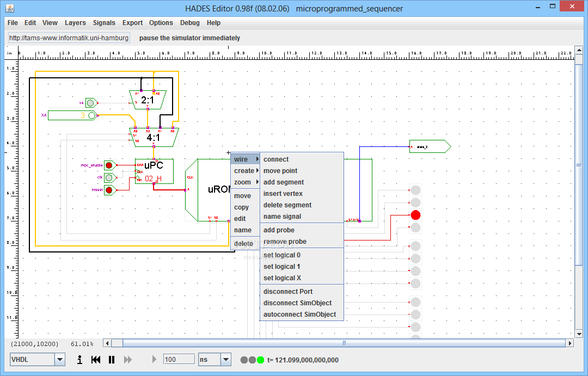This screenshot has width=588, height=376.
Task: Toggle the clk input switch
Action: 109,177
